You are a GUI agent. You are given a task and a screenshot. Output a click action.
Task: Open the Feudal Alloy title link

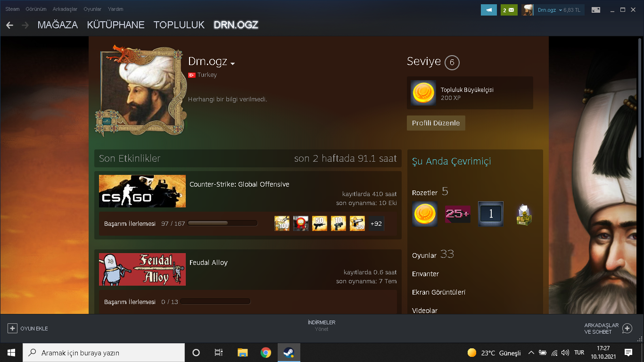[x=208, y=263]
